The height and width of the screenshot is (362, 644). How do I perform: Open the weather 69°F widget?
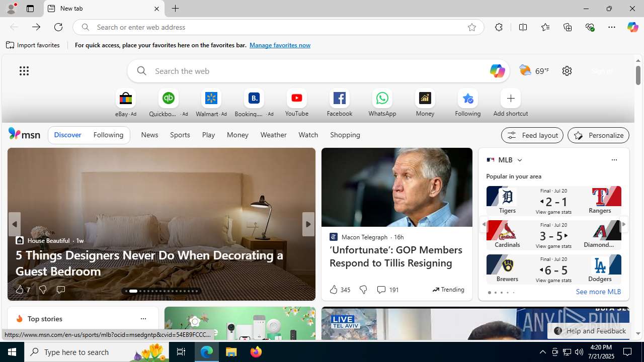pyautogui.click(x=534, y=71)
